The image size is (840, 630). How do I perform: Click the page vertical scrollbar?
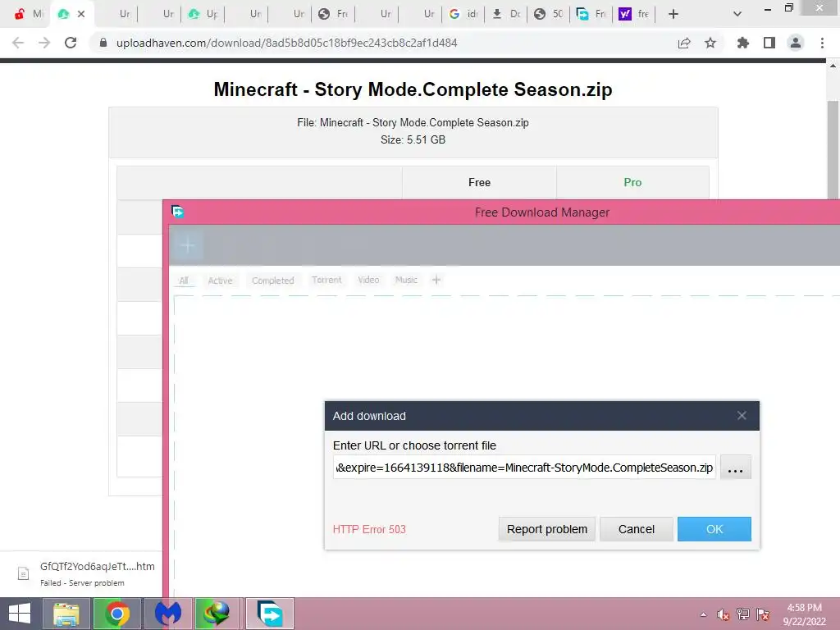pos(833,150)
